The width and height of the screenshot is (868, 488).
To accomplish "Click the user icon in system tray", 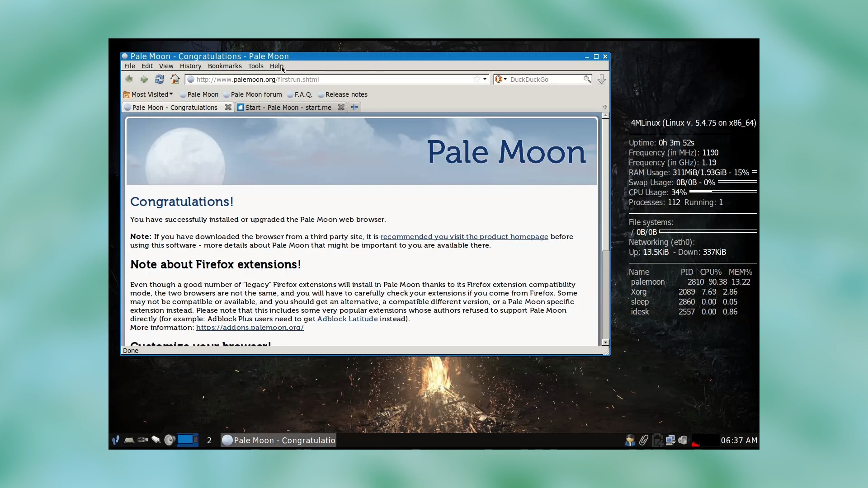I will tap(630, 440).
